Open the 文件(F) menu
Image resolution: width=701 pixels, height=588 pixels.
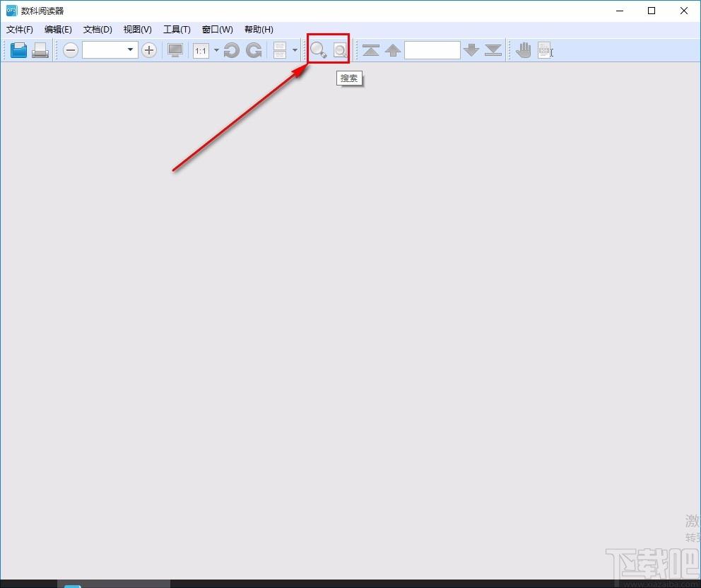(20, 30)
